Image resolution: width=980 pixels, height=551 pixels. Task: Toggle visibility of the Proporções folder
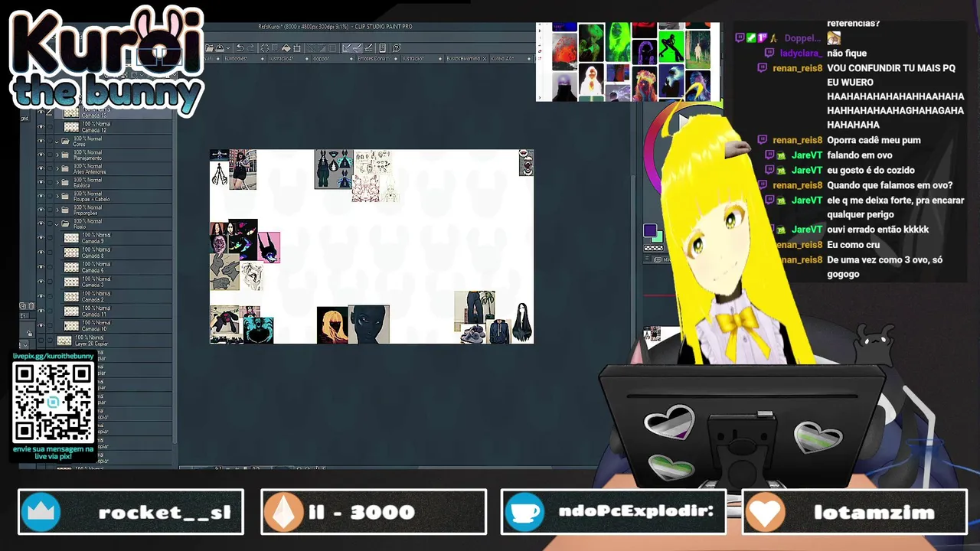41,210
